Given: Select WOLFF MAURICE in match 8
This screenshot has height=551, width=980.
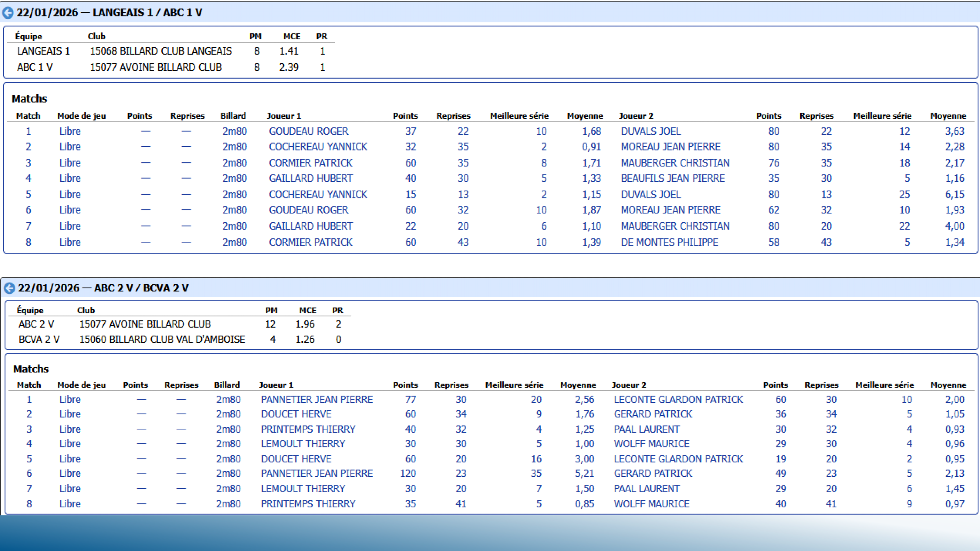Looking at the screenshot, I should [x=651, y=504].
